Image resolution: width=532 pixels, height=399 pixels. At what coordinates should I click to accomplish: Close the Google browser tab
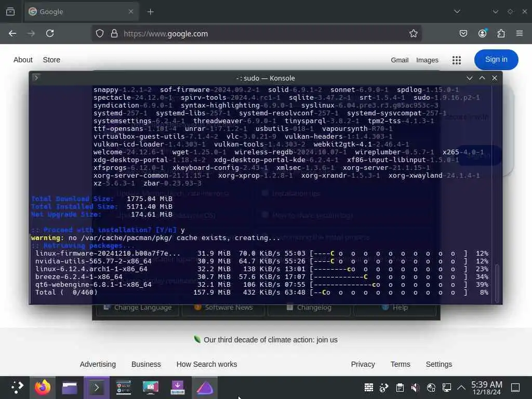[x=131, y=11]
